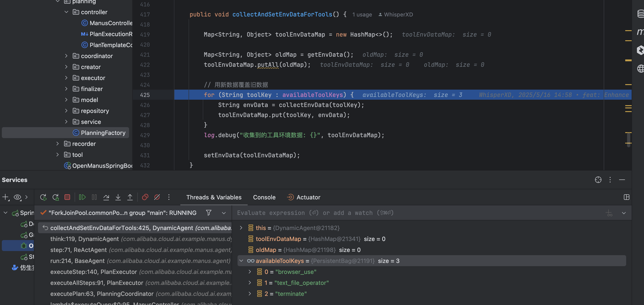Click the Stop debugging red square
The height and width of the screenshot is (305, 644).
[x=67, y=197]
